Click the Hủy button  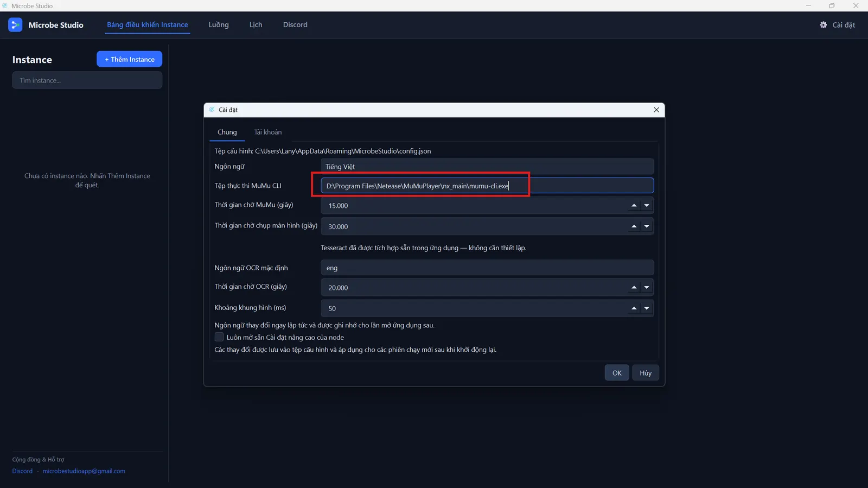(x=646, y=373)
